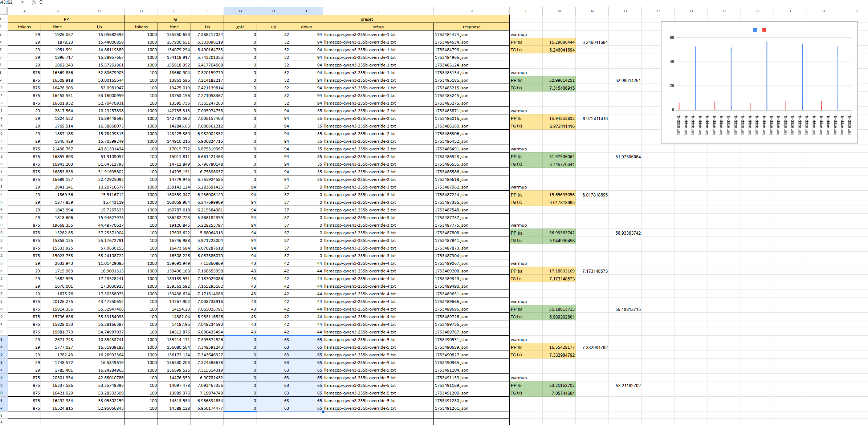Click the select-all corner box
This screenshot has height=425, width=868.
(4, 11)
